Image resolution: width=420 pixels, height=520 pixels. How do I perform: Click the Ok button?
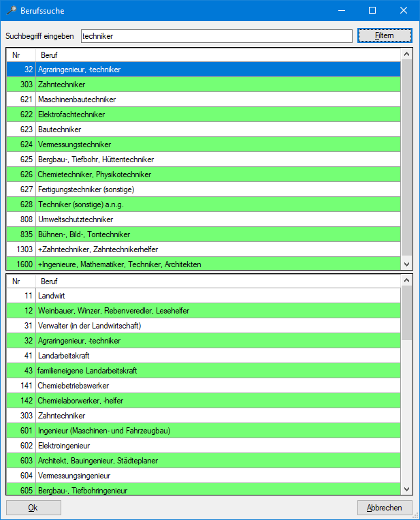click(x=33, y=508)
